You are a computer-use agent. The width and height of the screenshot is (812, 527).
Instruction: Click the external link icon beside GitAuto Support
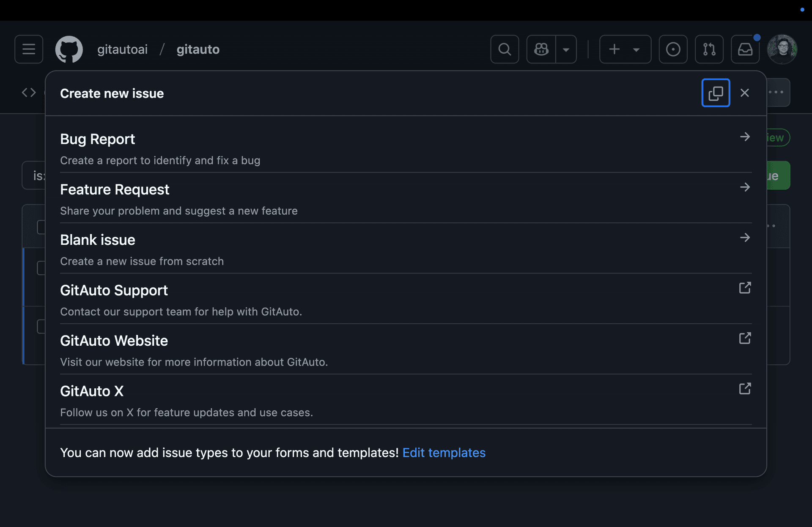[745, 287]
